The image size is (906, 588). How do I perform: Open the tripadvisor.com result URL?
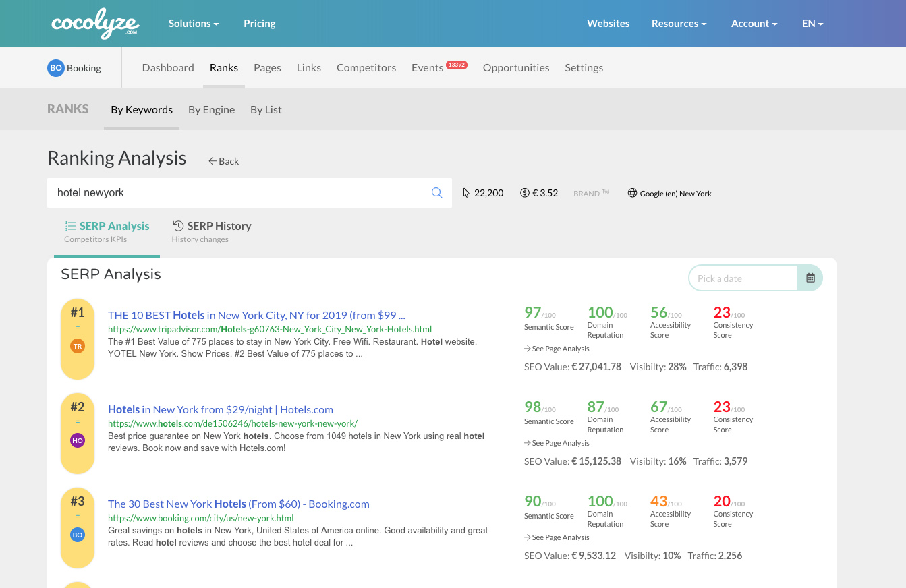(x=270, y=329)
